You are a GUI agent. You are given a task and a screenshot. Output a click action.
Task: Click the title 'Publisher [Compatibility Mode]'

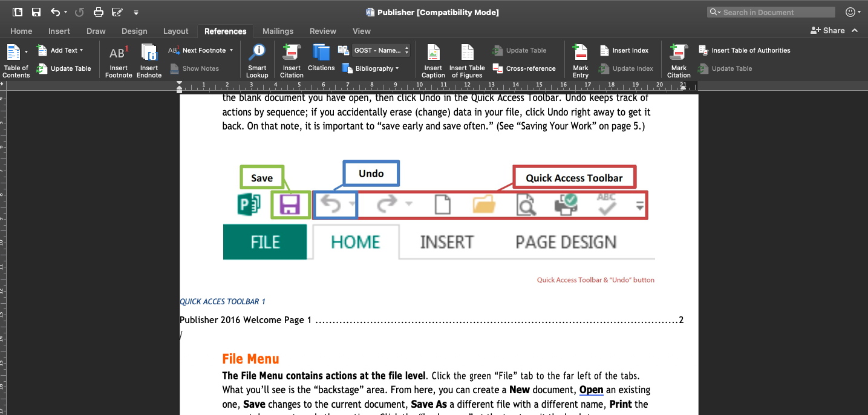[438, 12]
